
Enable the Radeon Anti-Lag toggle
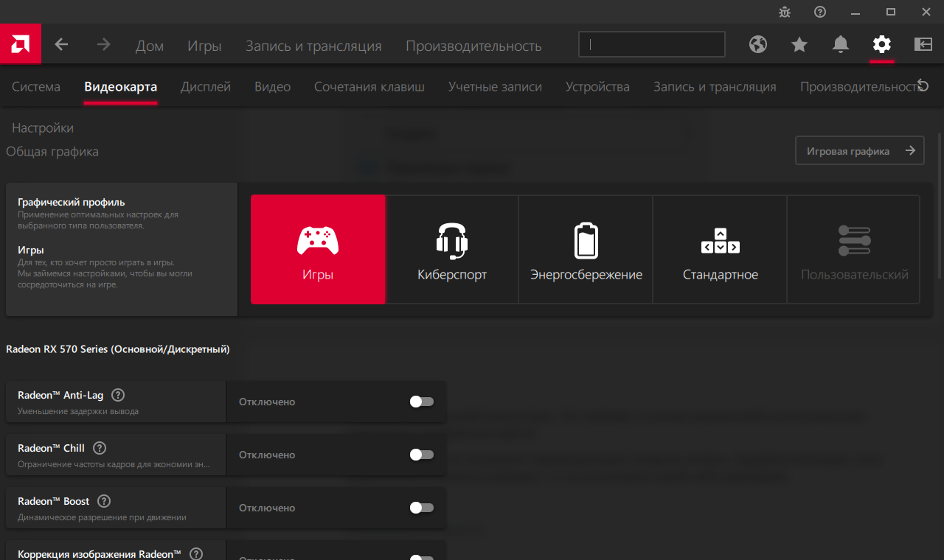[x=421, y=402]
